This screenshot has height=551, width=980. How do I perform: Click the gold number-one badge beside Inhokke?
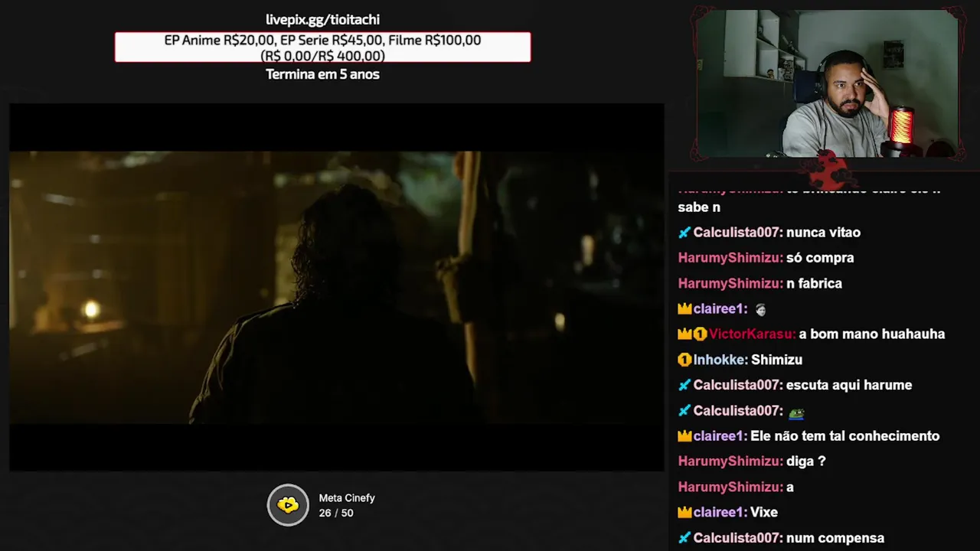[684, 360]
